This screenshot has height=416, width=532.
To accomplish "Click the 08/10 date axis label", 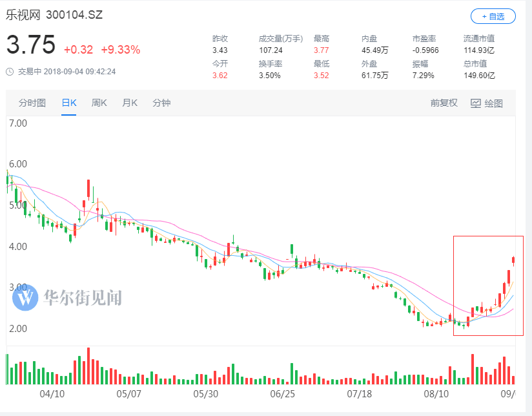I will (436, 394).
